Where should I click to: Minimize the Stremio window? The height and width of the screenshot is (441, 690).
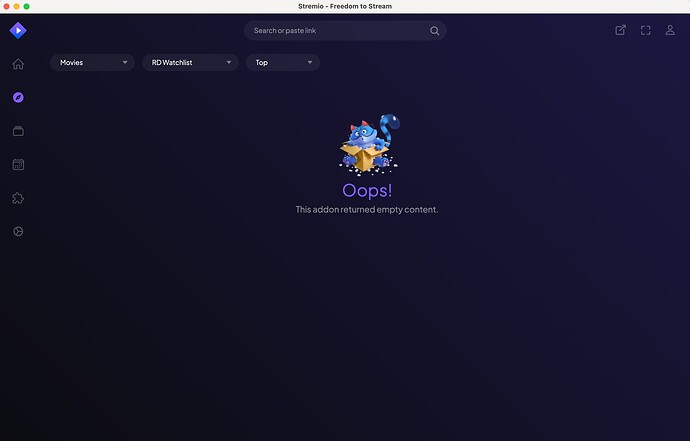coord(16,6)
